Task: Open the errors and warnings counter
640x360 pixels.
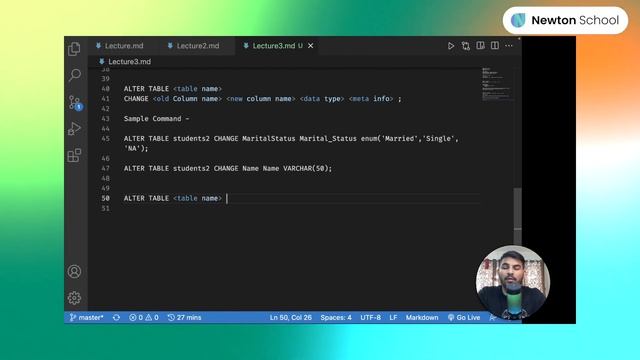Action: coord(144,318)
